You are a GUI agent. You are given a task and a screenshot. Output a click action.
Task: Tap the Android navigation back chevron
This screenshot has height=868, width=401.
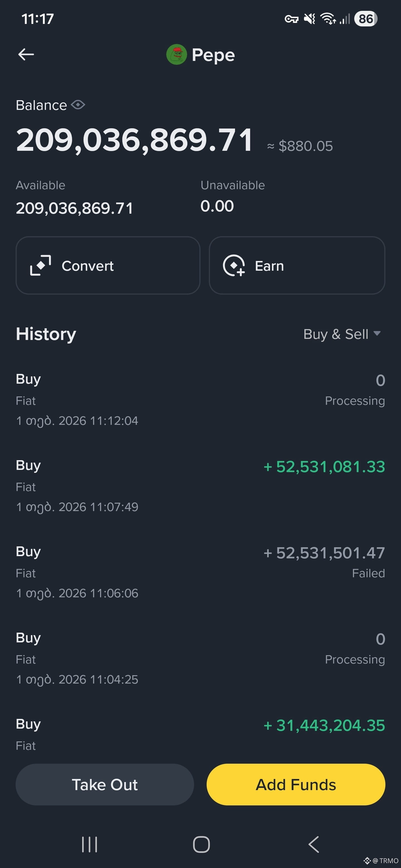click(314, 844)
